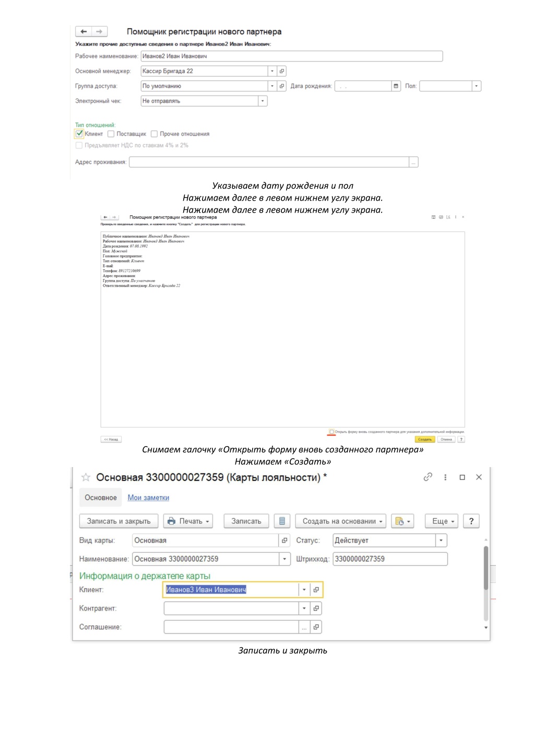Maximize the loyalty card window
This screenshot has height=756, width=534.
click(462, 477)
